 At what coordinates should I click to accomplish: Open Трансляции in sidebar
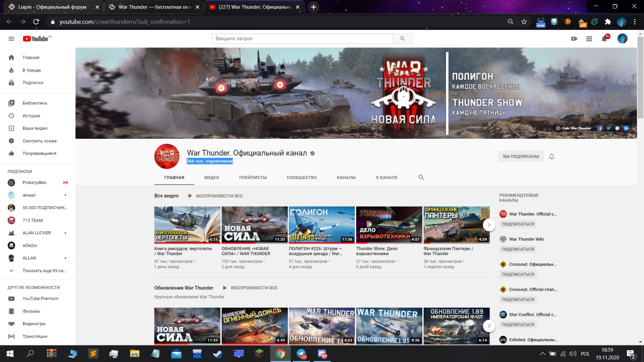38,336
